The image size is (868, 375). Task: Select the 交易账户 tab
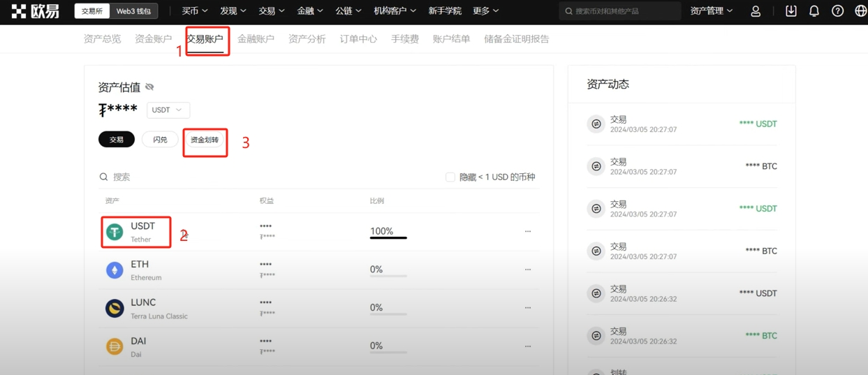click(x=205, y=39)
